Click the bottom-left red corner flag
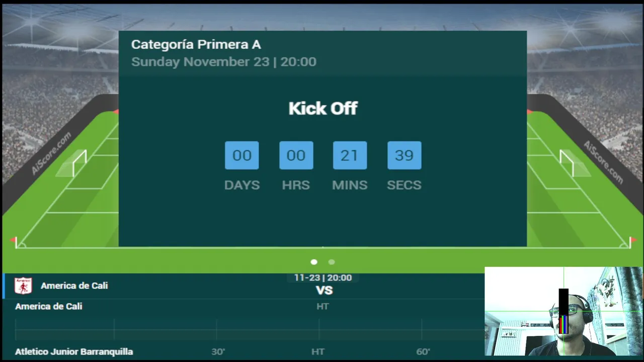The width and height of the screenshot is (644, 362). click(15, 241)
